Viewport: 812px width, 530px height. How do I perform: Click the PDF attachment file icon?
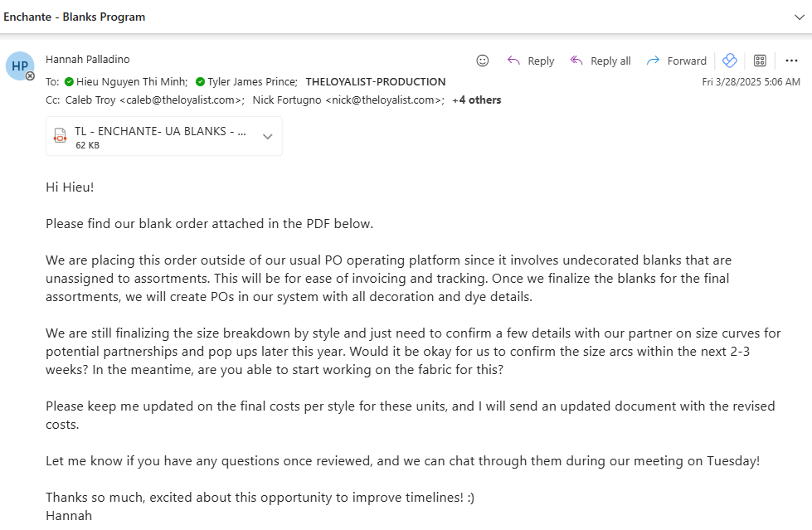coord(60,136)
